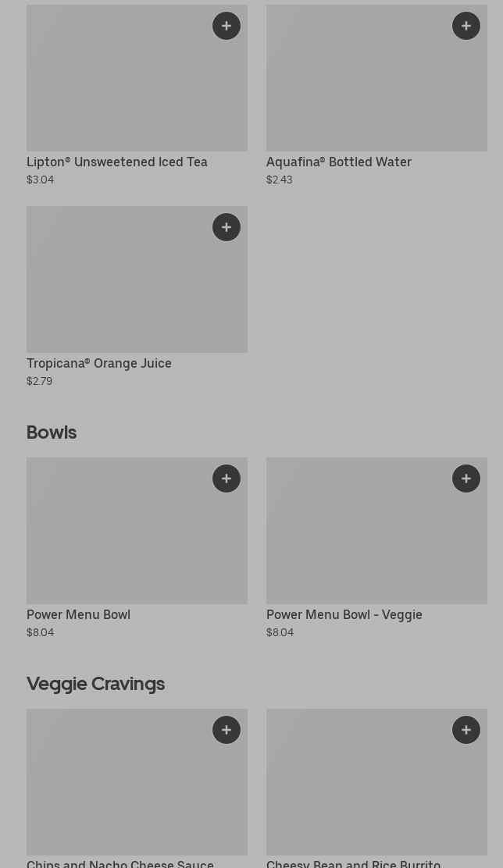Viewport: 503px width, 868px height.
Task: Open Lipton Unsweetened Iced Tea image
Action: point(125,86)
